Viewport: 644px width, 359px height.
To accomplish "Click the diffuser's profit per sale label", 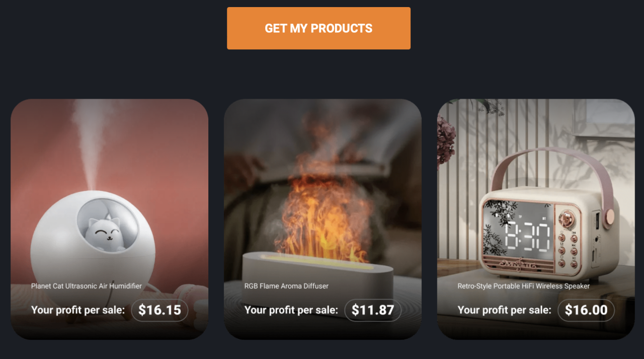I will pyautogui.click(x=291, y=310).
